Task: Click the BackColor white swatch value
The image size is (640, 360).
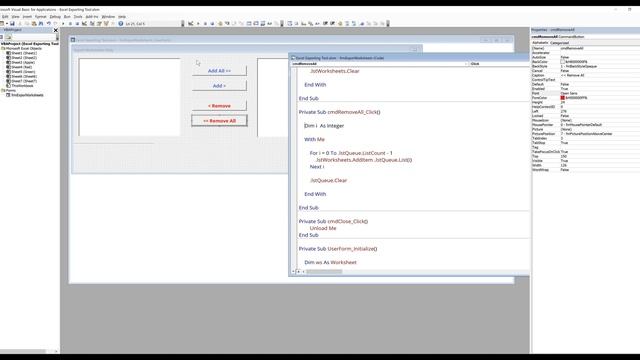Action: pos(562,62)
